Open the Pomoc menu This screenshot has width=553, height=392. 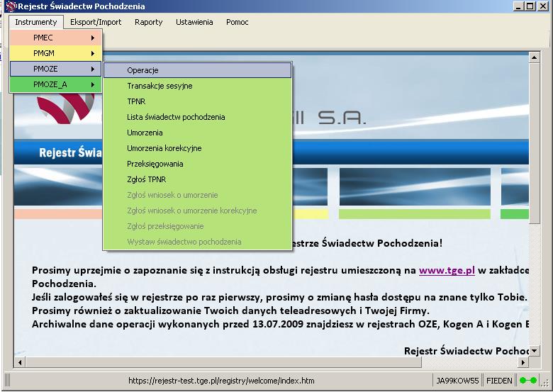(x=237, y=22)
